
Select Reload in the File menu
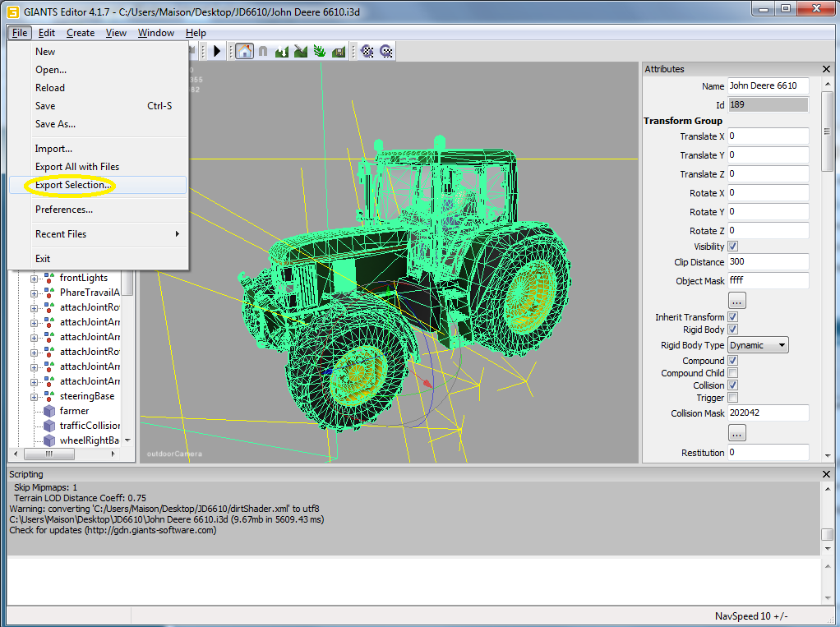98,88
